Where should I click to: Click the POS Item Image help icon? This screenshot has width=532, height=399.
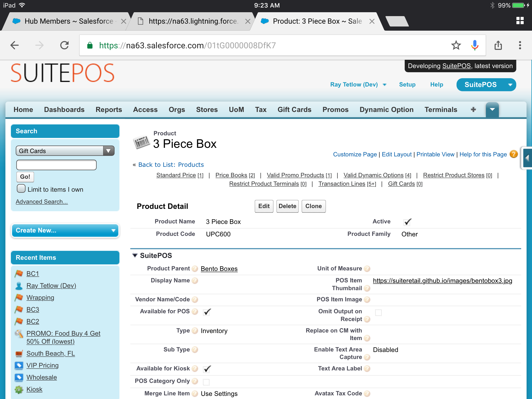click(367, 300)
